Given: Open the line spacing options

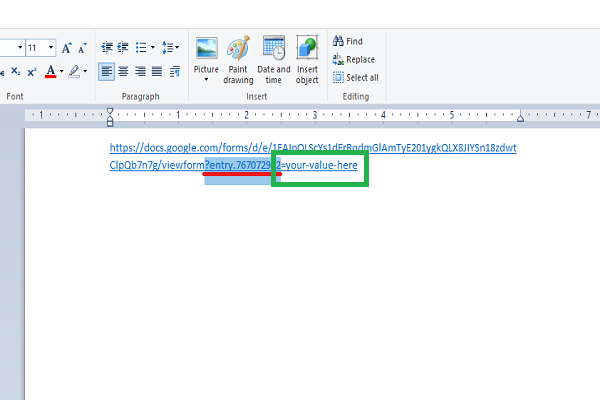Looking at the screenshot, I should [170, 47].
